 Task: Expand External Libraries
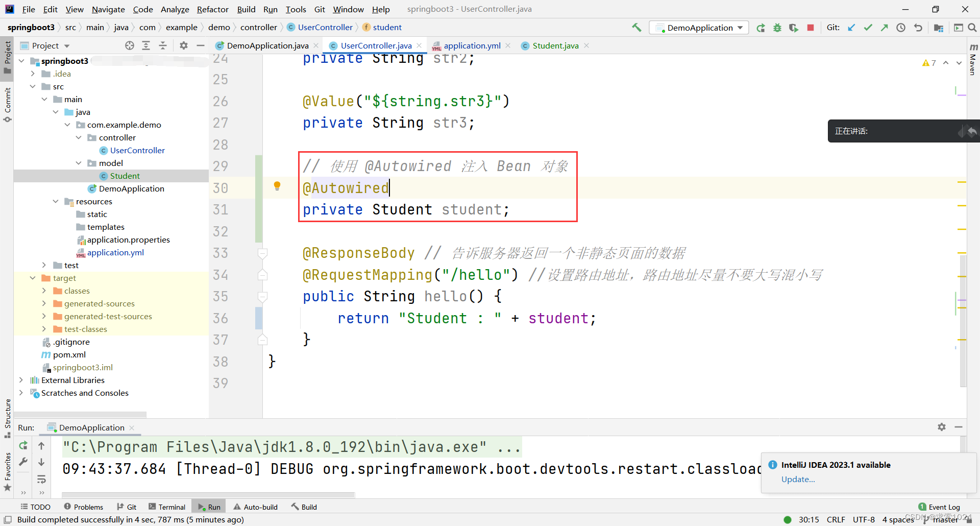tap(21, 380)
